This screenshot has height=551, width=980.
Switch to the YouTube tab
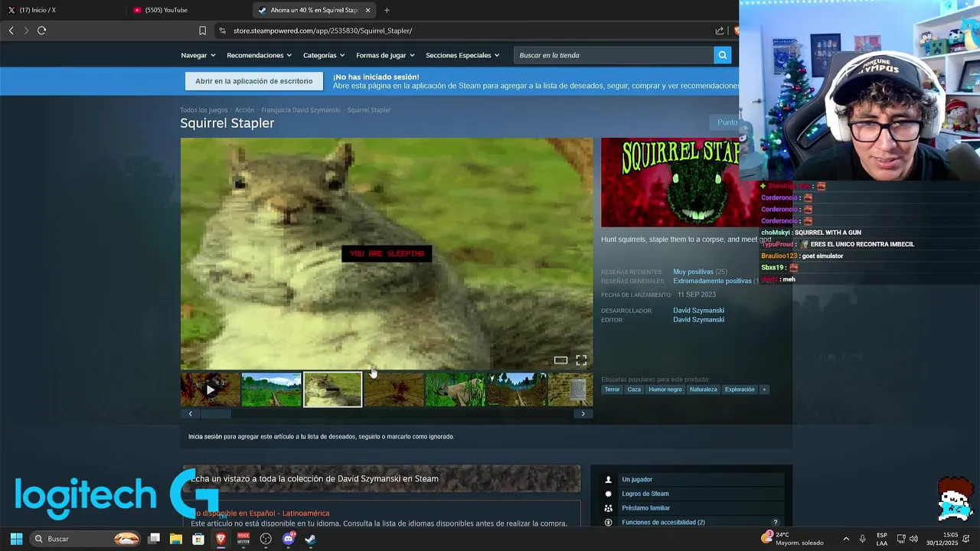pyautogui.click(x=188, y=10)
